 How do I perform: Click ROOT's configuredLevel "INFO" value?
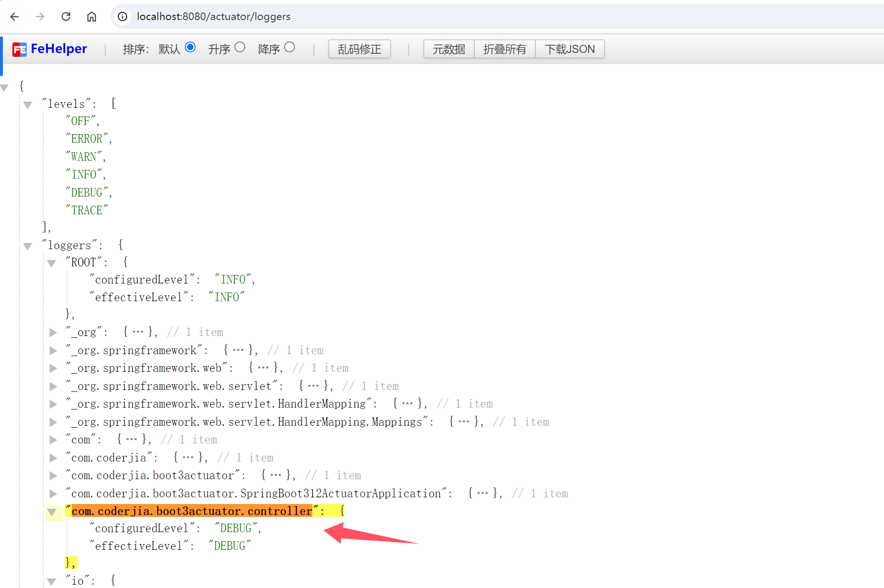point(233,280)
